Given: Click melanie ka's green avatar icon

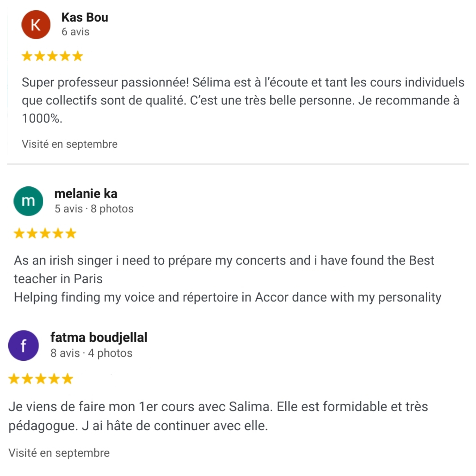Looking at the screenshot, I should pos(28,201).
